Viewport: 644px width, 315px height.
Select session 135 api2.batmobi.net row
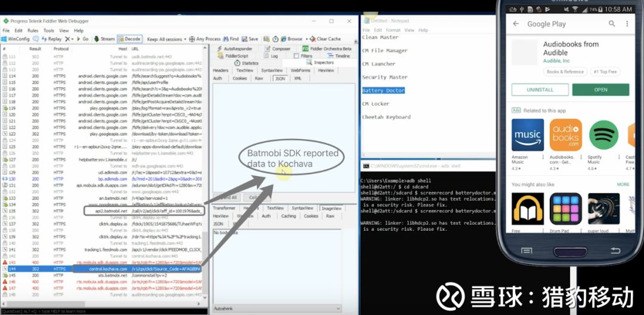click(102, 211)
